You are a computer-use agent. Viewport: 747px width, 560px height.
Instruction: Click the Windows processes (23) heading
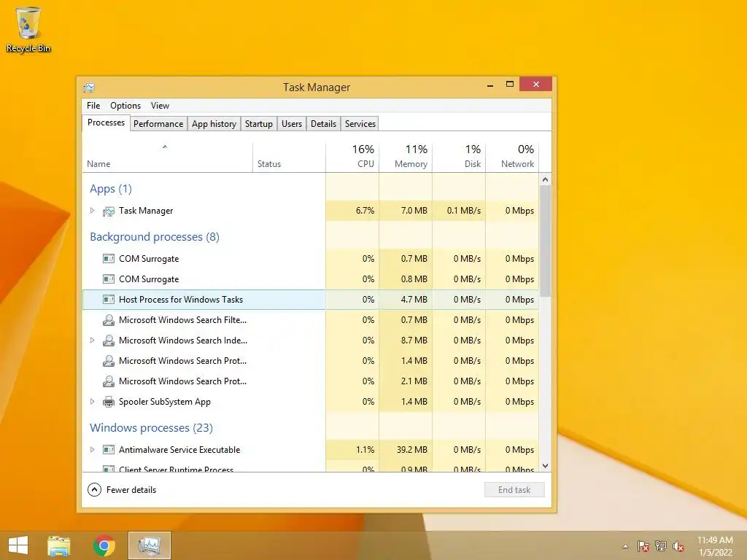tap(152, 427)
